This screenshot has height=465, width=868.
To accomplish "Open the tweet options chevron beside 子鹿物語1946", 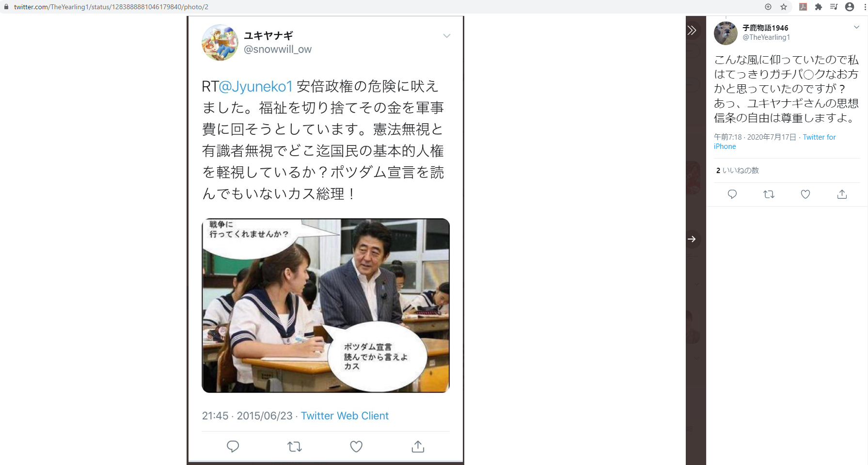I will click(856, 27).
